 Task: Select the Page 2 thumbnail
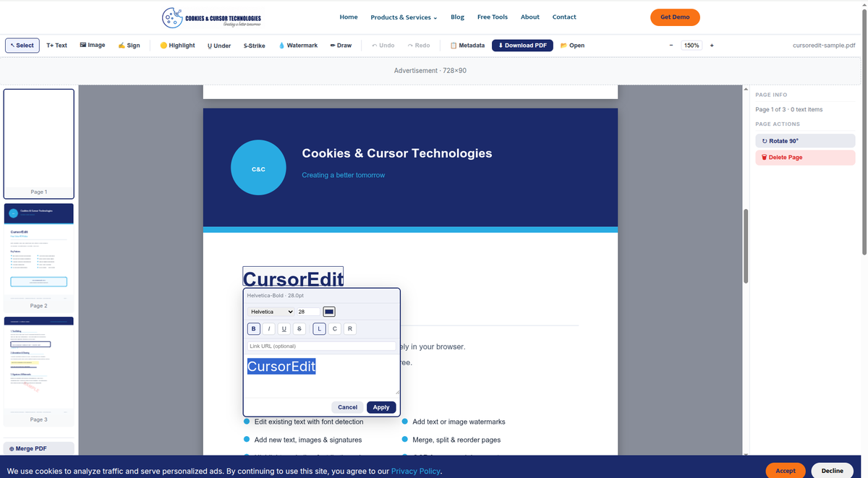pos(39,257)
